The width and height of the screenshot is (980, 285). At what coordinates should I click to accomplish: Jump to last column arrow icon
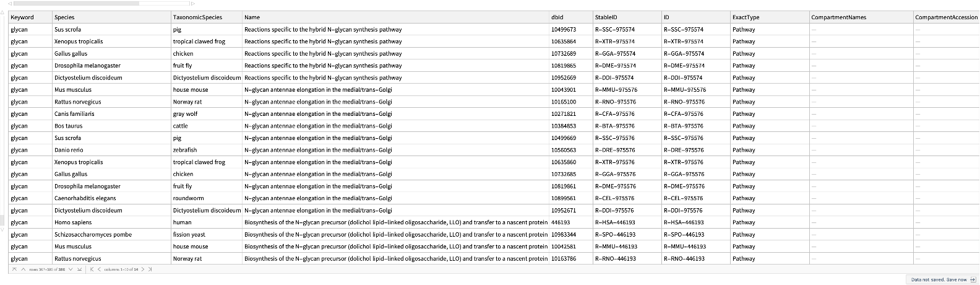150,270
